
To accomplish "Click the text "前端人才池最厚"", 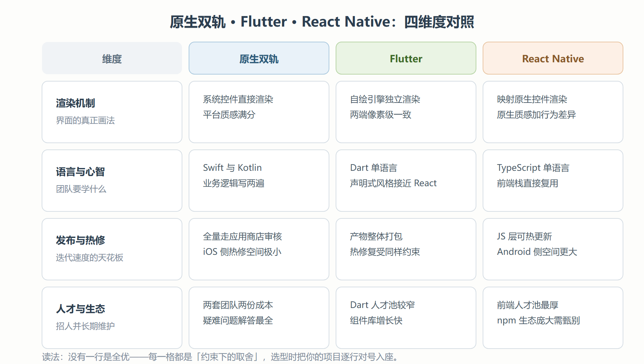I will (528, 305).
